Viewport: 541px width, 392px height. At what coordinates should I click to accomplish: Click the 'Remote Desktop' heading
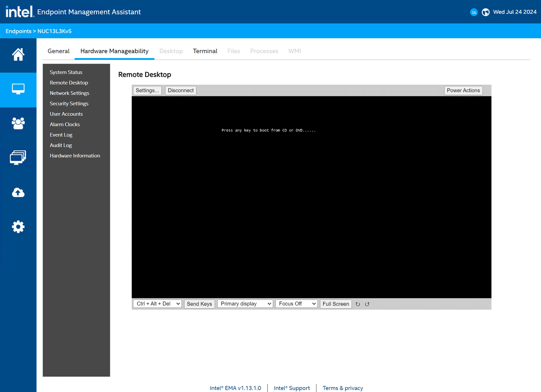pyautogui.click(x=145, y=75)
